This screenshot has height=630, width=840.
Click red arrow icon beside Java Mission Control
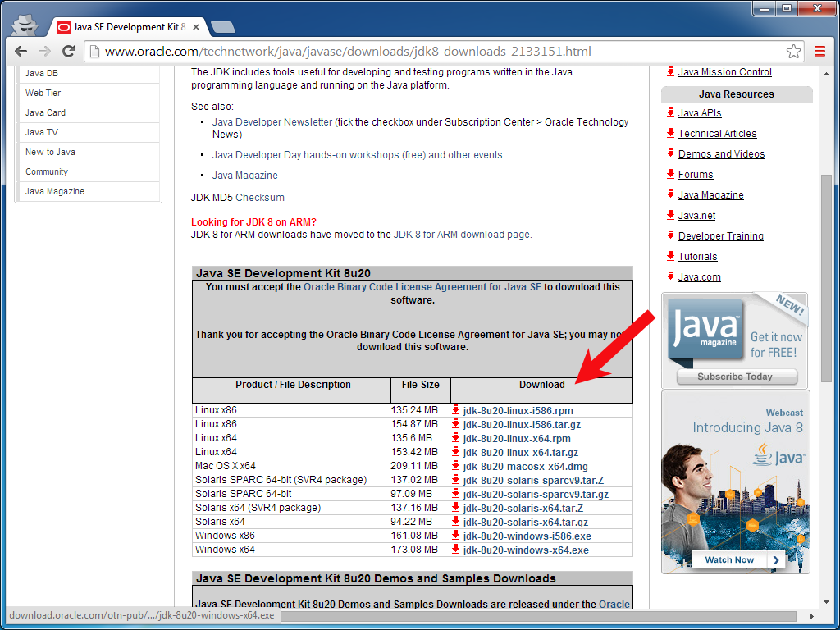click(670, 71)
